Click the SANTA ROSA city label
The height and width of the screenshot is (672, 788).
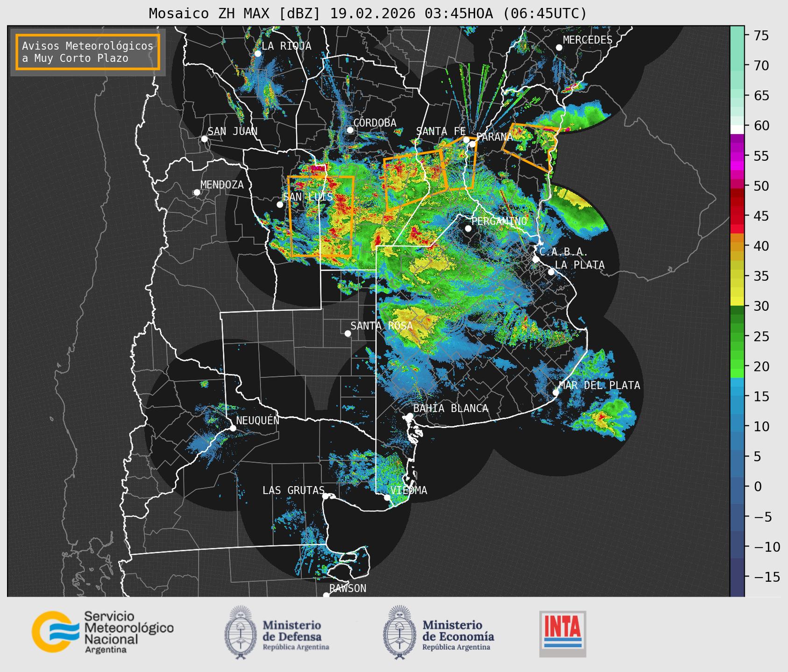(382, 326)
